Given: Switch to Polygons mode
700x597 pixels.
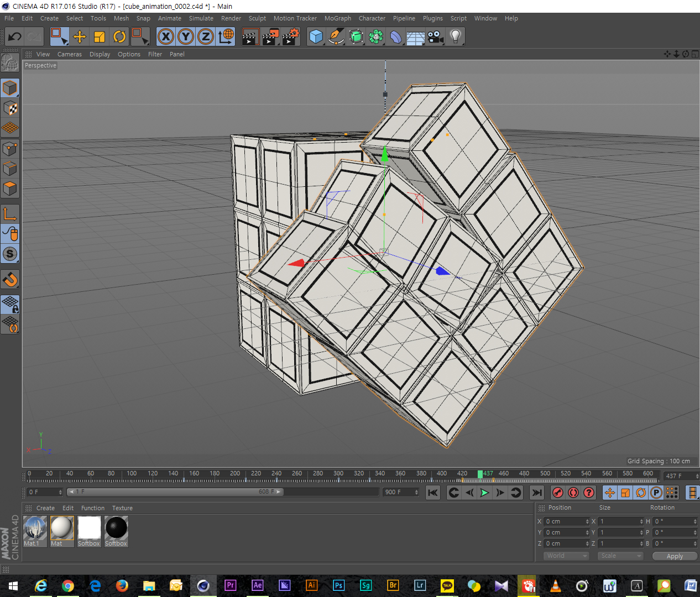Looking at the screenshot, I should tap(10, 188).
